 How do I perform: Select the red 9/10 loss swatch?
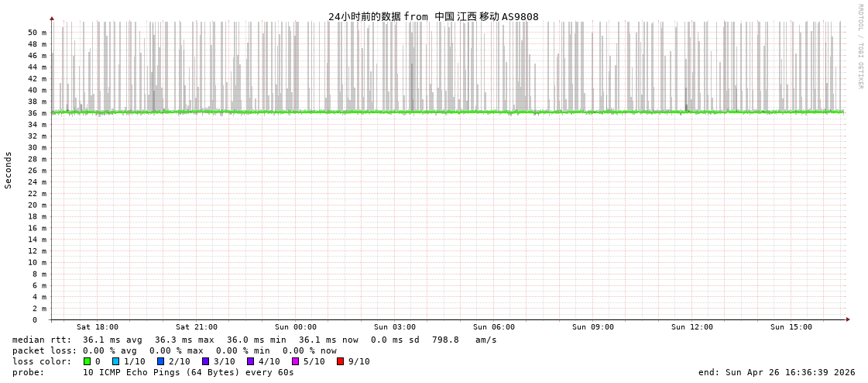(x=341, y=361)
